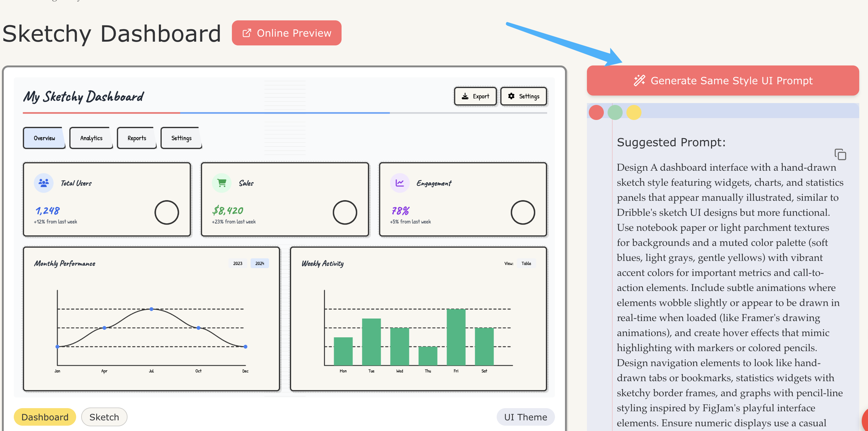The height and width of the screenshot is (431, 868).
Task: Switch Weekly Activity view to Table
Action: [526, 263]
